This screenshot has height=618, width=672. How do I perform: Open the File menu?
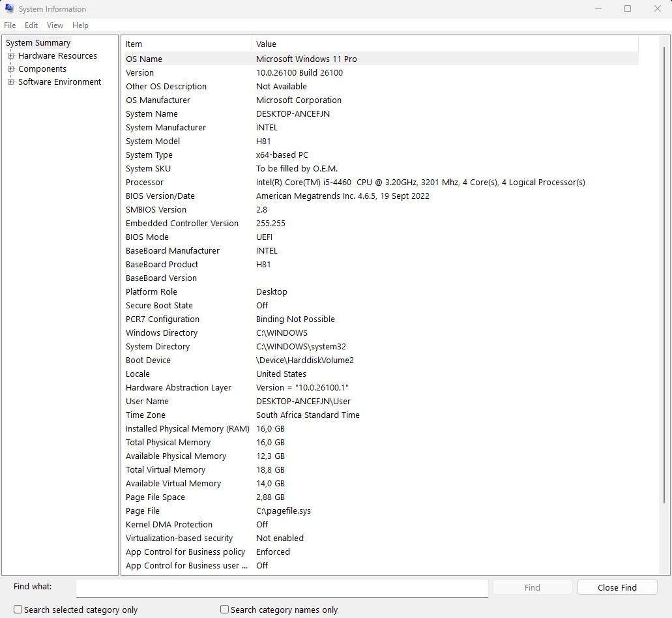[10, 25]
